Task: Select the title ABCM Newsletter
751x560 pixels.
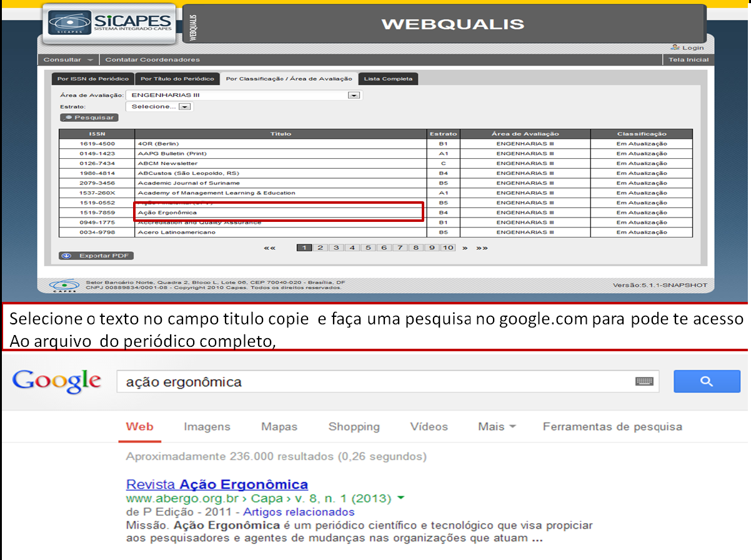Action: pyautogui.click(x=167, y=163)
